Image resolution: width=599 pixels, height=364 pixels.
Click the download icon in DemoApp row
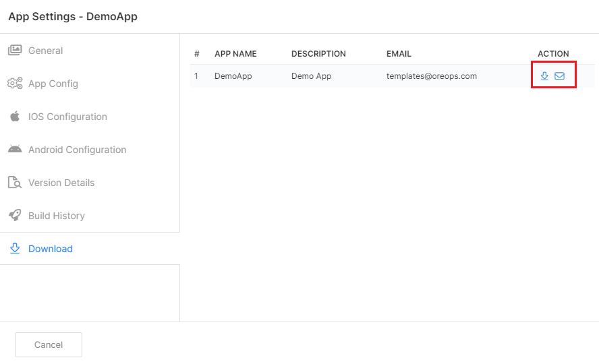coord(544,76)
